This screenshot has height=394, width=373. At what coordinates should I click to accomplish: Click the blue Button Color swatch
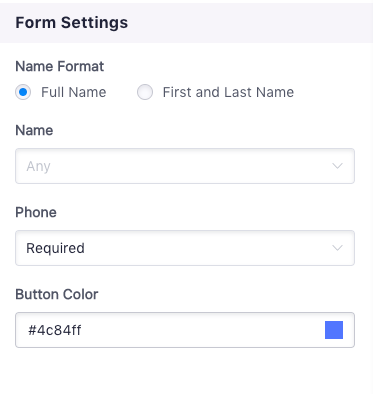click(x=334, y=330)
